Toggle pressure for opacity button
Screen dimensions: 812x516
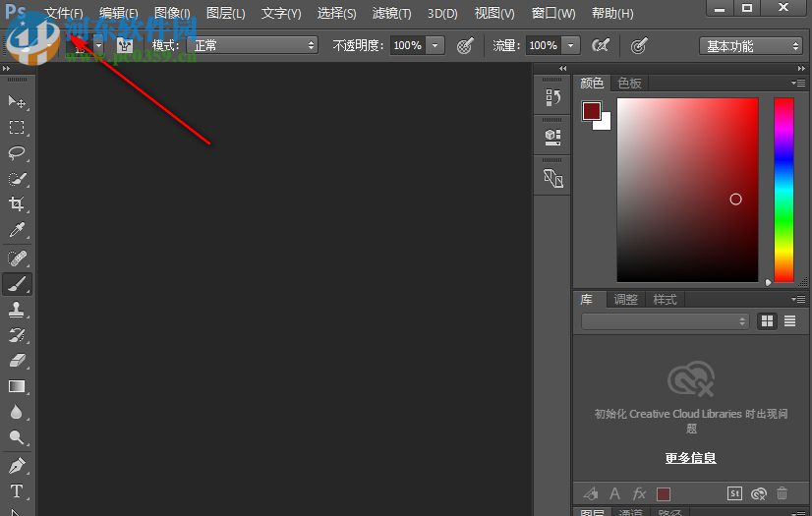pyautogui.click(x=465, y=45)
